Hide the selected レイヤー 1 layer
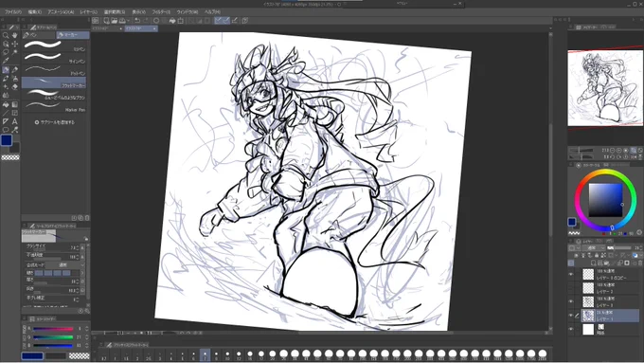This screenshot has width=644, height=363. (571, 316)
